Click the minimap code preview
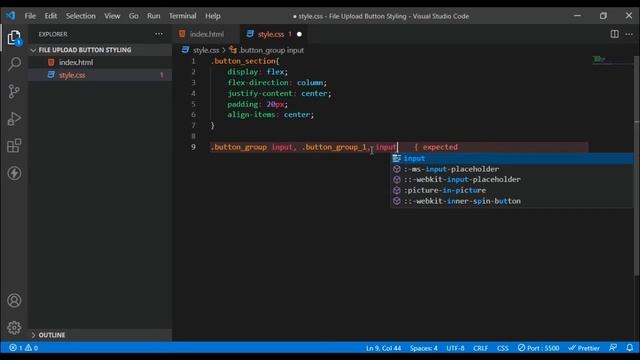This screenshot has width=640, height=360. 599,59
